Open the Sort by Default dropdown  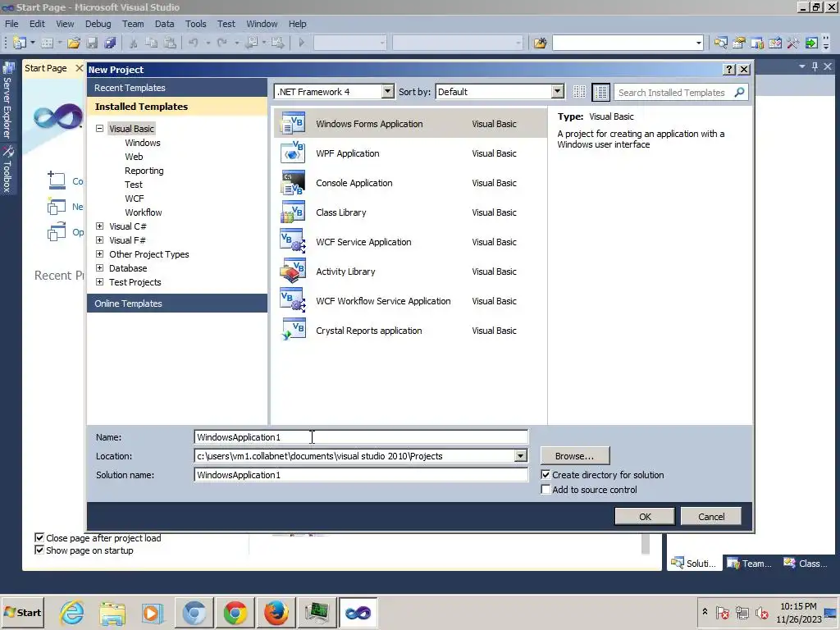pos(558,92)
